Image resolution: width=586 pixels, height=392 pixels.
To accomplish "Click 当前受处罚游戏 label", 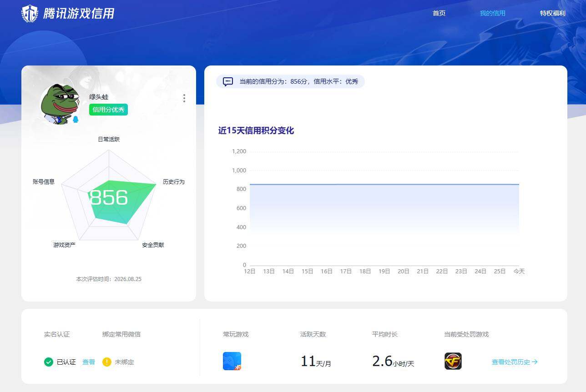I will click(x=466, y=334).
